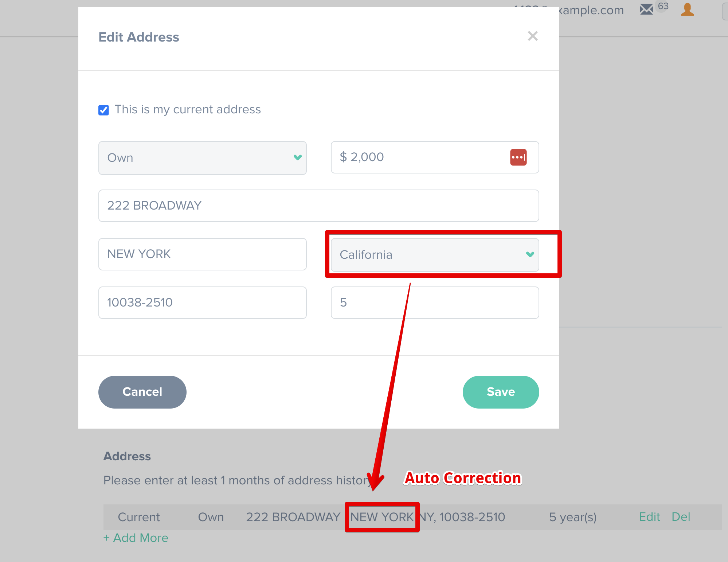
Task: Click the Cancel button
Action: 142,392
